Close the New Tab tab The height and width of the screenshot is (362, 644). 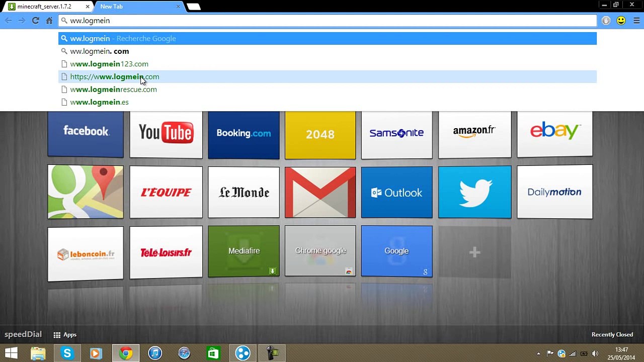coord(178,7)
